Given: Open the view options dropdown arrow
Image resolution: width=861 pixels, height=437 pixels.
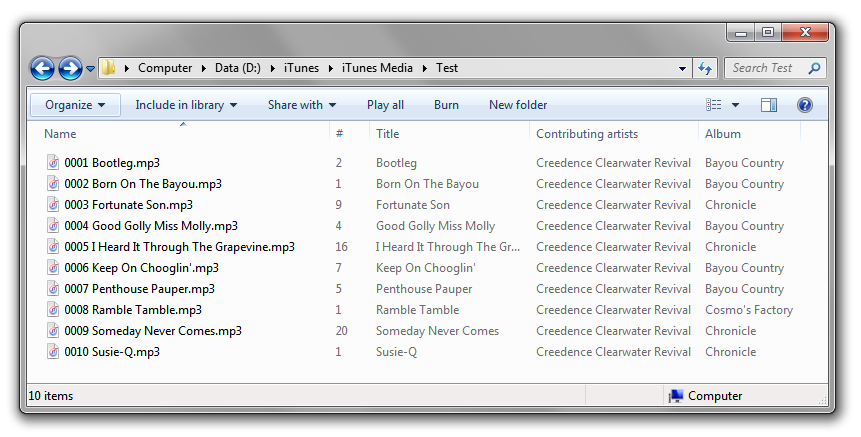Looking at the screenshot, I should pos(735,105).
